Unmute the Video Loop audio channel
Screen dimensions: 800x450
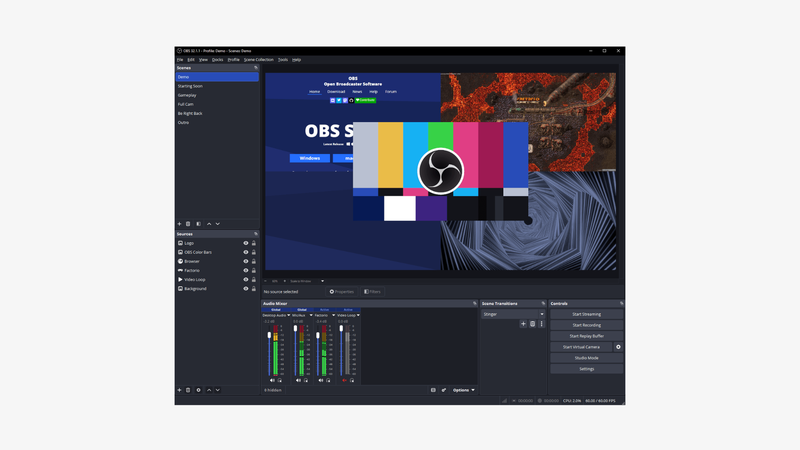344,381
